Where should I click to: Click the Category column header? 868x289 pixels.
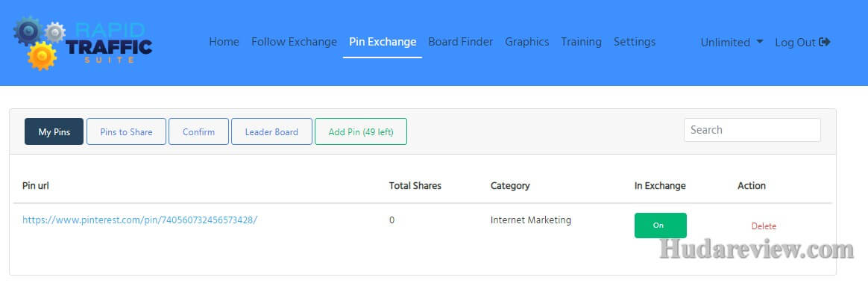click(510, 186)
